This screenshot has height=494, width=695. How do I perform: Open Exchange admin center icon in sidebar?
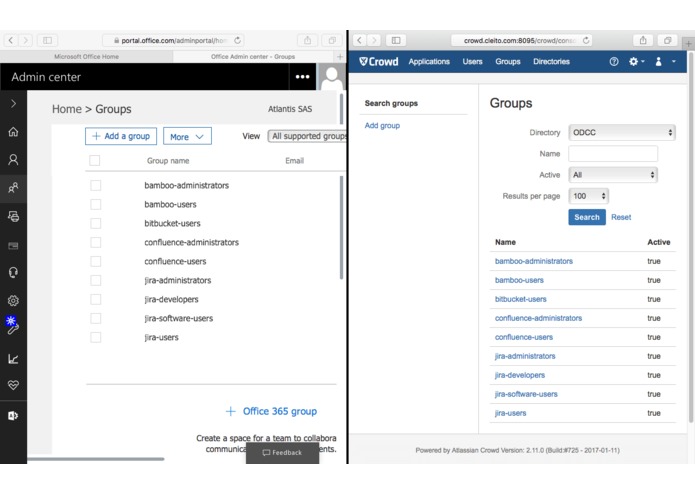coord(13,416)
